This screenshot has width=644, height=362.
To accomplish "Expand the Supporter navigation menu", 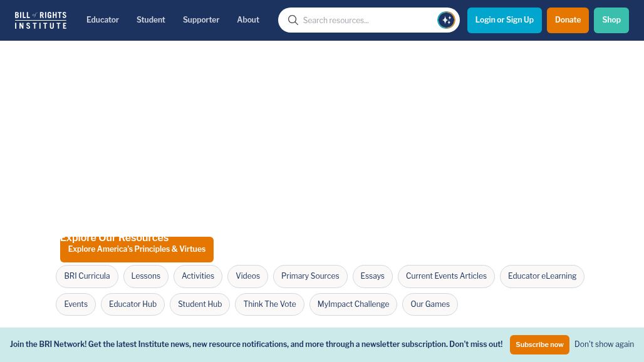I will click(201, 19).
